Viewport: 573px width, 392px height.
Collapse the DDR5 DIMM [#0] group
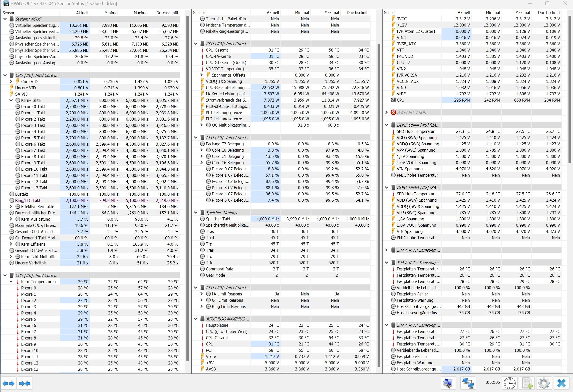pyautogui.click(x=387, y=125)
